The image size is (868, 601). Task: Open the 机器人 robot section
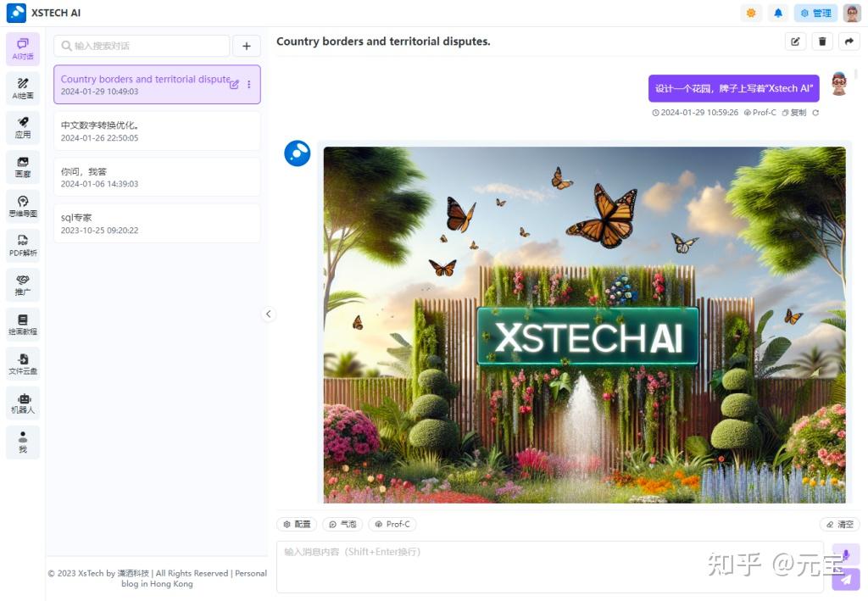click(23, 401)
